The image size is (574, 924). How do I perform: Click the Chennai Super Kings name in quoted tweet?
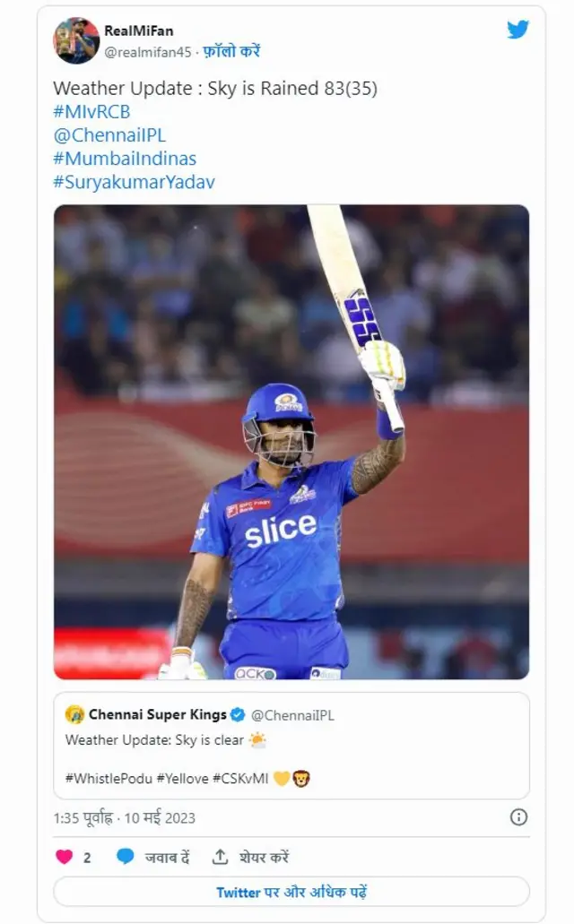[157, 714]
